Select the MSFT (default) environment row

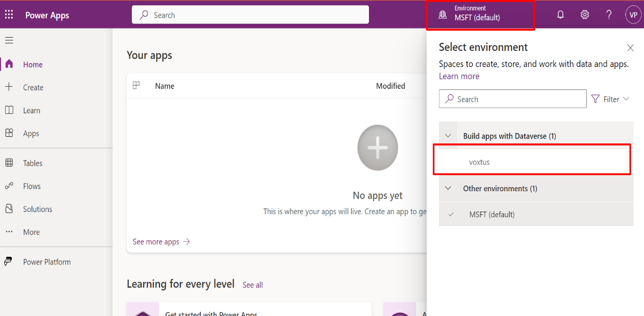click(x=536, y=214)
